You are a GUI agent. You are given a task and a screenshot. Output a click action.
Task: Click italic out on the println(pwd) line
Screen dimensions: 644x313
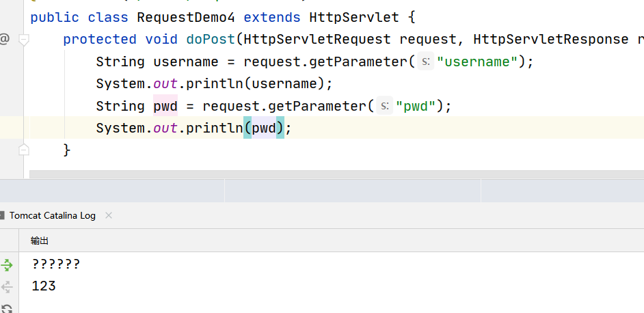tap(165, 128)
